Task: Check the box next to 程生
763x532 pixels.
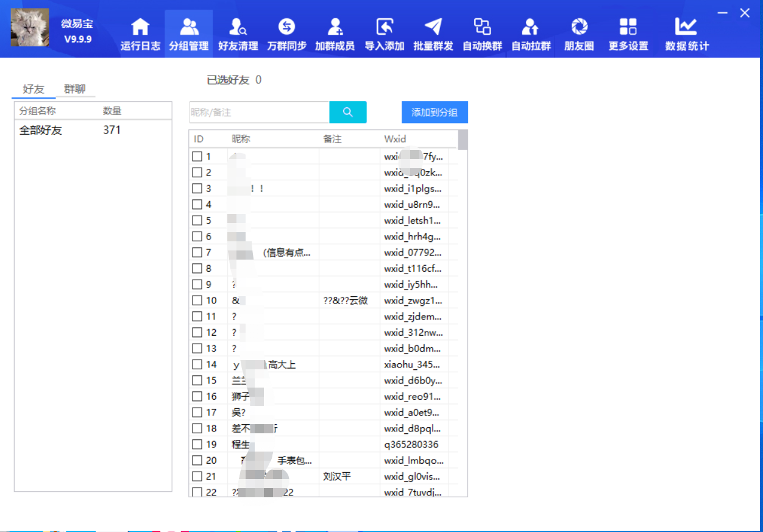Action: [197, 444]
